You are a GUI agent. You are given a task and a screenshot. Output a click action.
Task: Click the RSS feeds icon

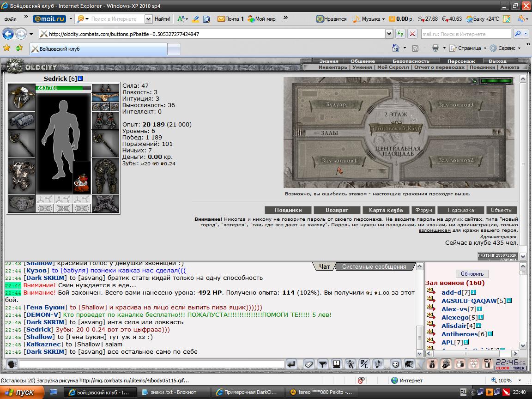click(415, 48)
